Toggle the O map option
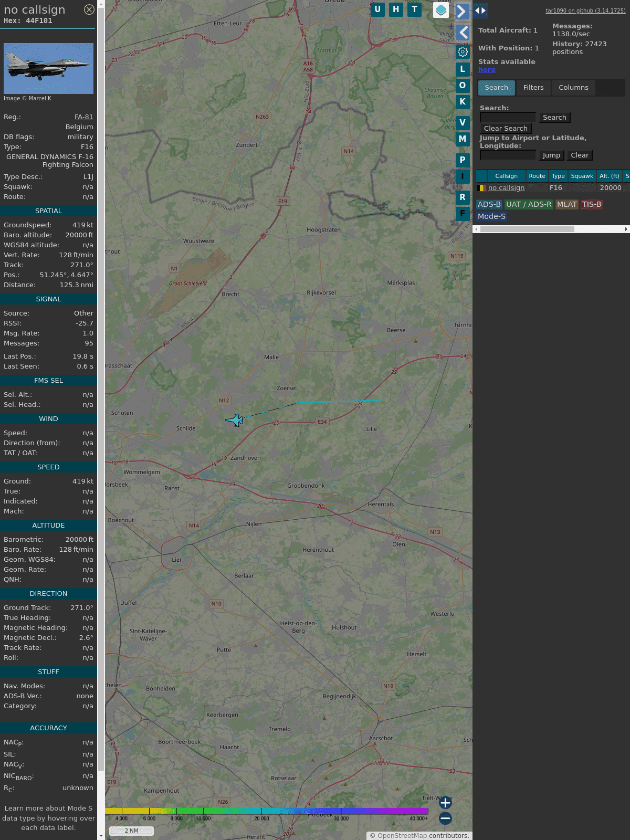 [x=463, y=86]
